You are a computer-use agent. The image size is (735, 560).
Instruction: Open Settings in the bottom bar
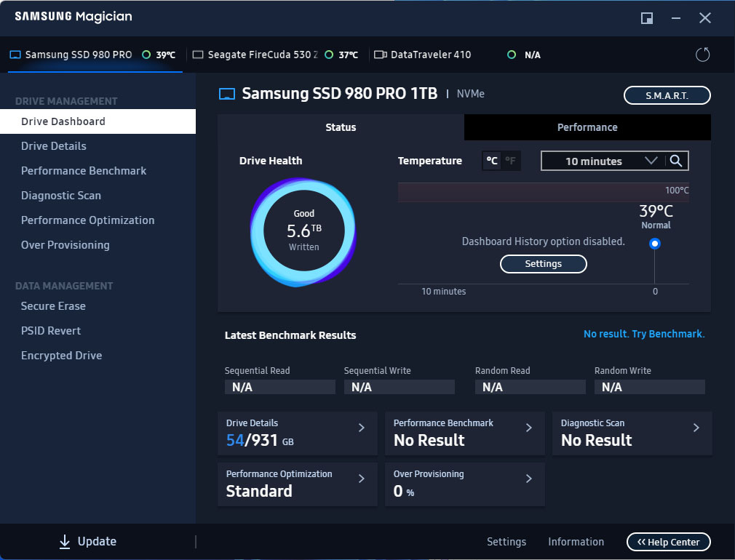506,542
